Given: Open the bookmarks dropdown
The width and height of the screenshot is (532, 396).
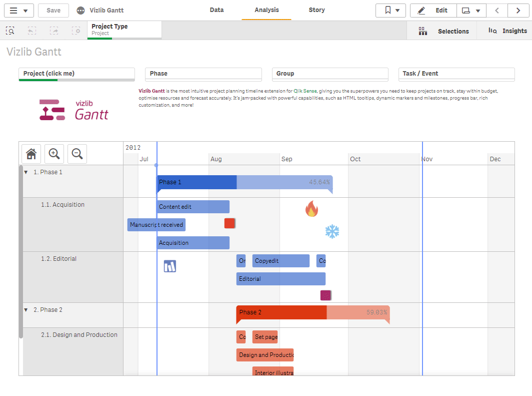Looking at the screenshot, I should click(x=390, y=10).
